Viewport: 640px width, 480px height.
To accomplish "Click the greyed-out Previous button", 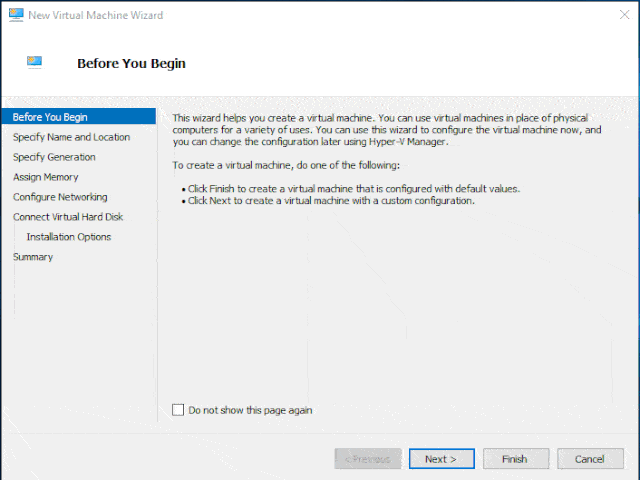I will 367,459.
